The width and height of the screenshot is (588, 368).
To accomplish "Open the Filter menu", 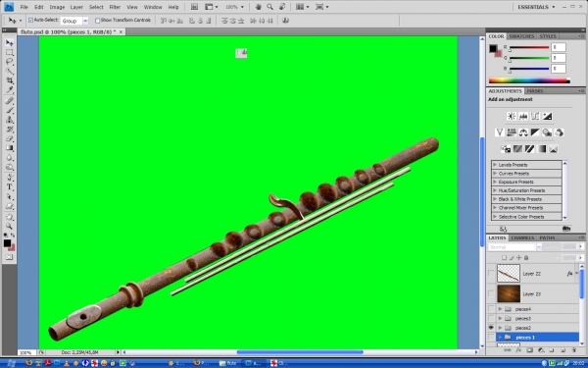I will coord(115,7).
